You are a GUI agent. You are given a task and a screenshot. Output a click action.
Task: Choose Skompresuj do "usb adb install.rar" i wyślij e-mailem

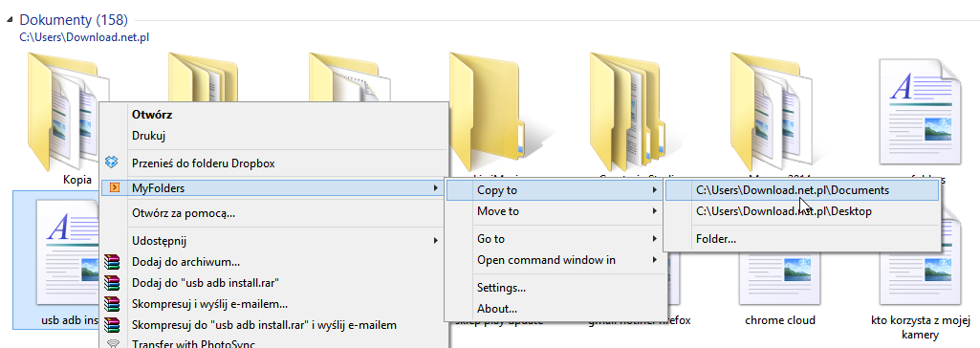274,325
